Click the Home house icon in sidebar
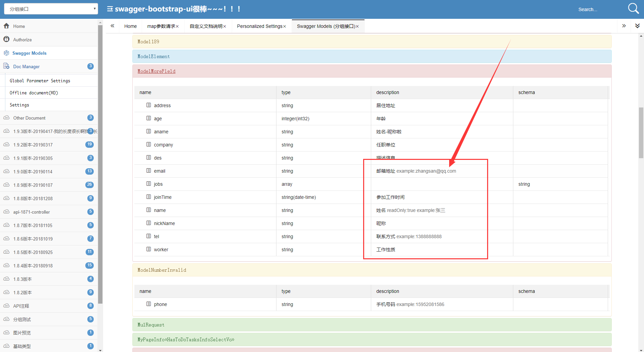The height and width of the screenshot is (352, 644). point(6,26)
